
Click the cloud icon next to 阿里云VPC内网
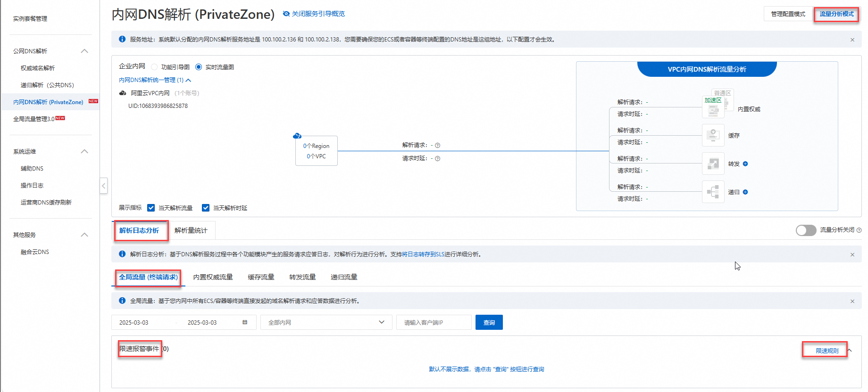tap(123, 93)
